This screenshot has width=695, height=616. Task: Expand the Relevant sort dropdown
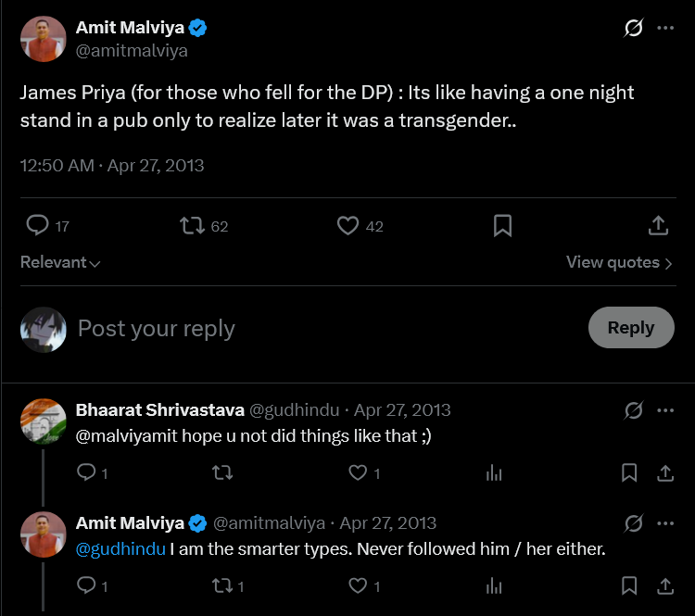coord(60,262)
